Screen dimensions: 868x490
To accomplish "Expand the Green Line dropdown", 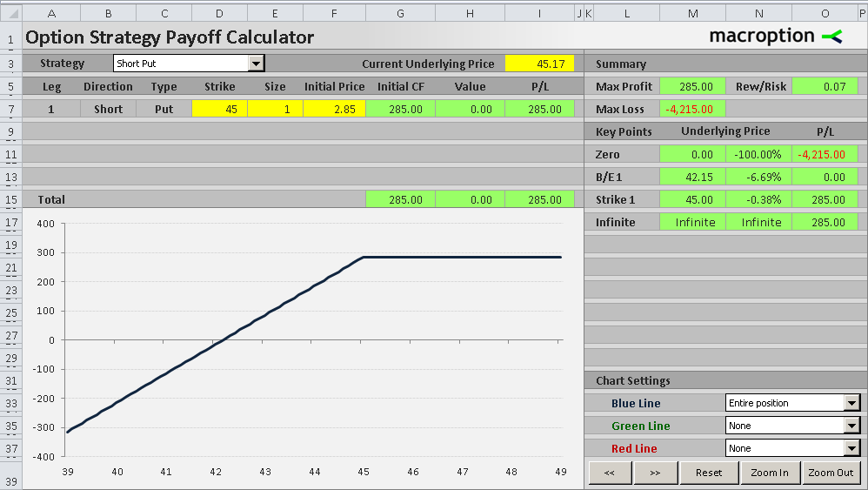I will tap(852, 426).
